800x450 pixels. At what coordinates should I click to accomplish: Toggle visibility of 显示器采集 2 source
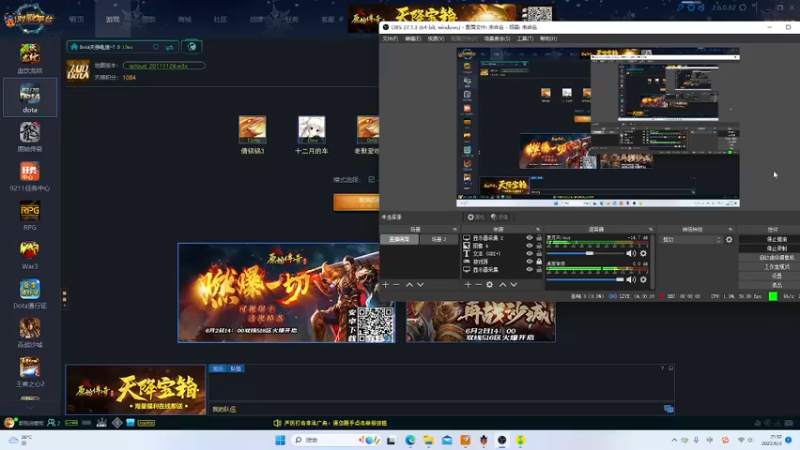(x=529, y=238)
